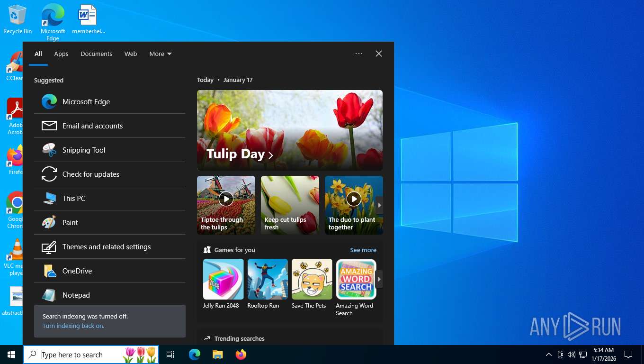Select Check for updates suggestion

[x=109, y=174]
